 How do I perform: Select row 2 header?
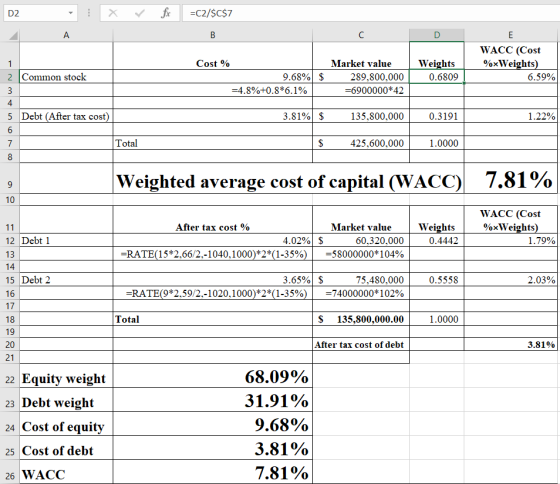[x=10, y=77]
